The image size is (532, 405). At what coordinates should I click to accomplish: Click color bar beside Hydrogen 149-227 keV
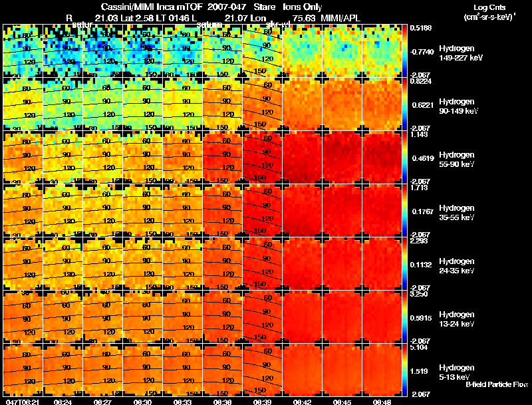(404, 51)
